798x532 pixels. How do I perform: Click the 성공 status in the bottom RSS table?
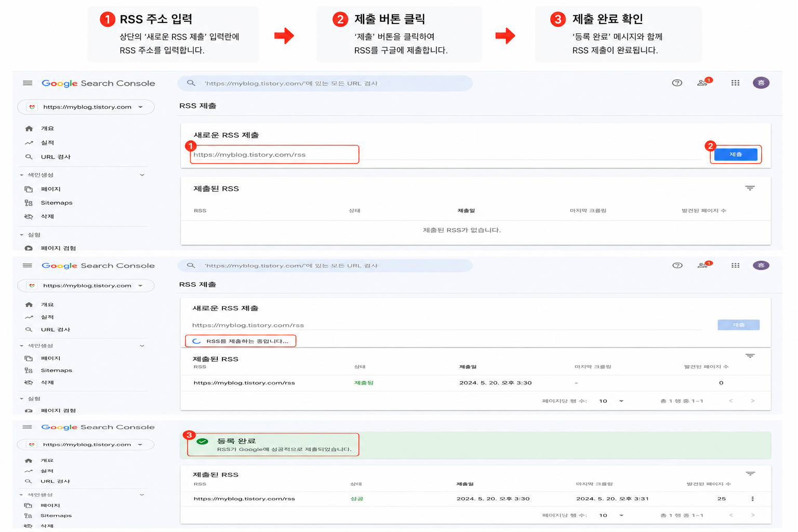357,499
